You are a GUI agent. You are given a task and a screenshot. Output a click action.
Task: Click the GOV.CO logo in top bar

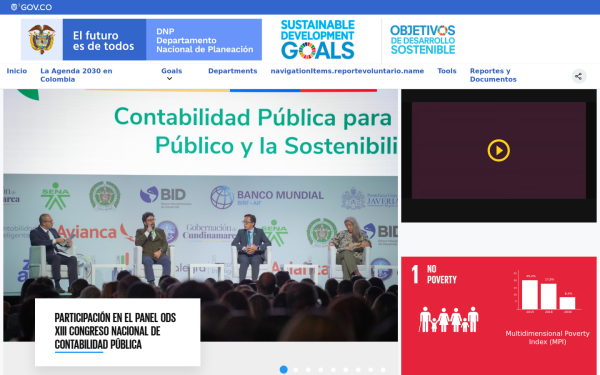(31, 7)
